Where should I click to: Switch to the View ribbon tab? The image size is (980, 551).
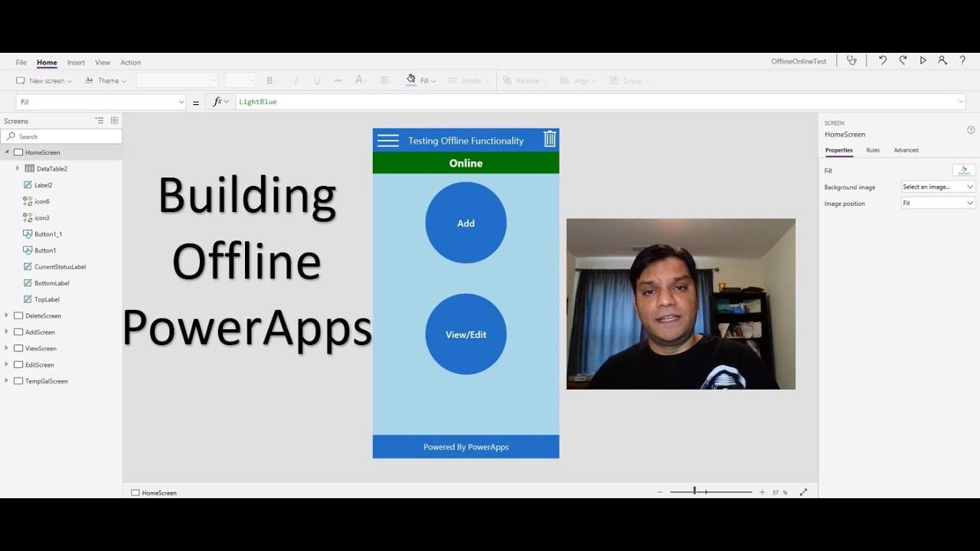pyautogui.click(x=103, y=63)
